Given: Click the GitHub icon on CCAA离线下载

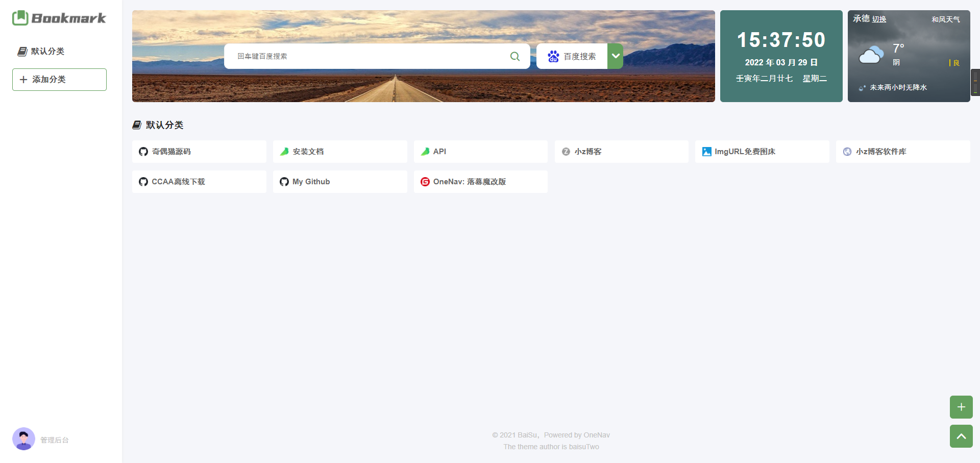Looking at the screenshot, I should [143, 182].
